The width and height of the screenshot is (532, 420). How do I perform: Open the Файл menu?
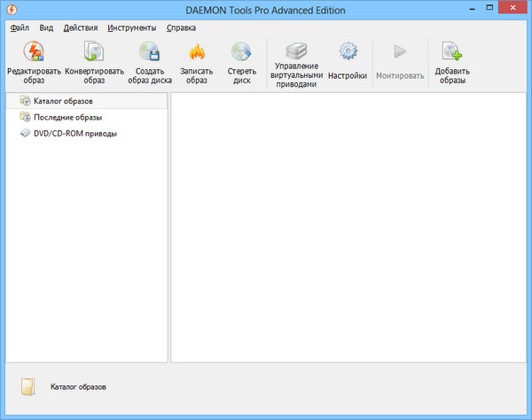click(x=20, y=27)
